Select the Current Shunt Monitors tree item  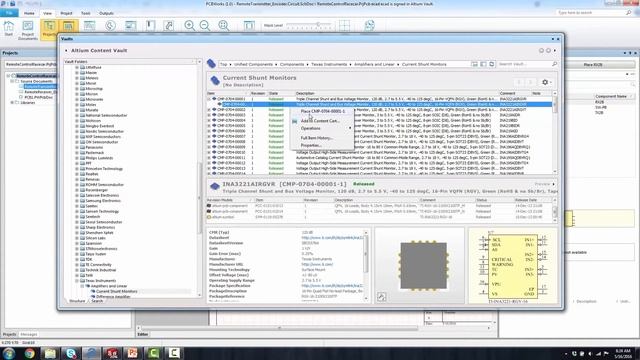116,291
